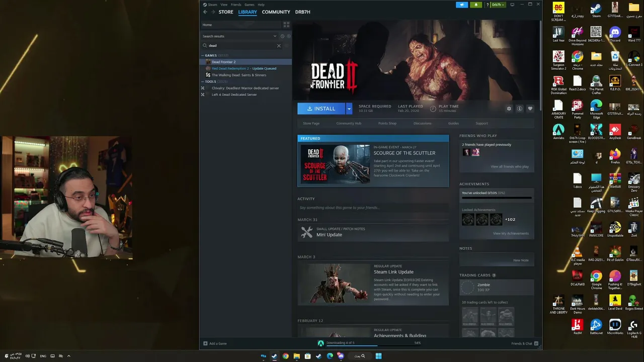The image size is (644, 362).
Task: Open Aimlabs desktop shortcut
Action: click(558, 132)
